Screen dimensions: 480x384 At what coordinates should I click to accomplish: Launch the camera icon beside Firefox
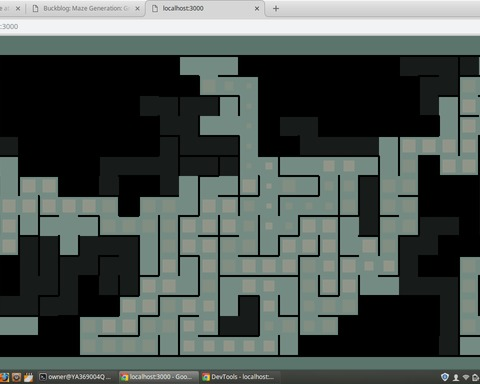pyautogui.click(x=16, y=377)
